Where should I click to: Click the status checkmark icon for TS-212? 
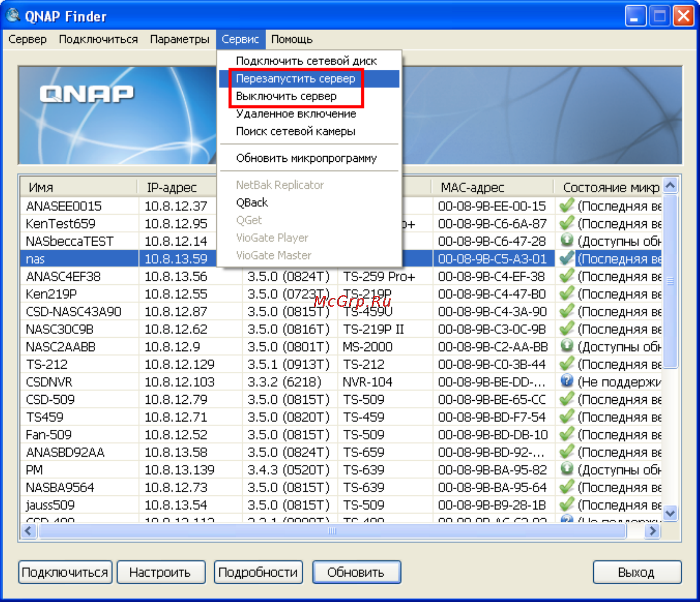[x=567, y=364]
